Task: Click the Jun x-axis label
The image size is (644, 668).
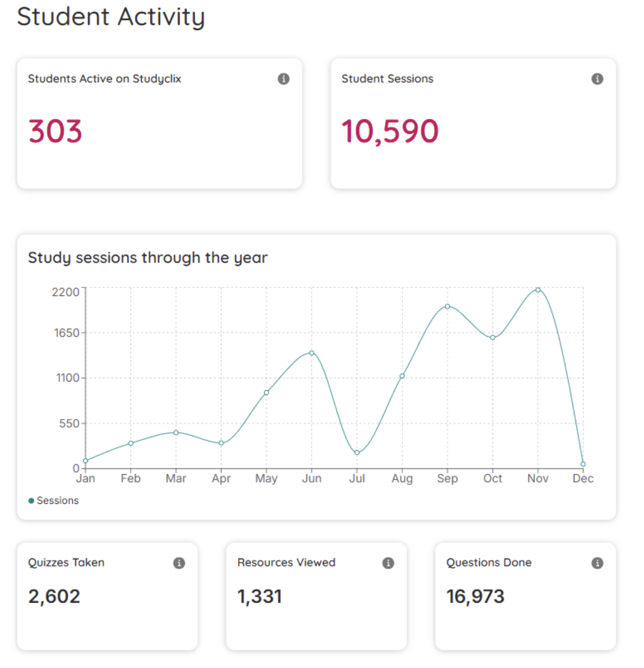Action: pos(312,479)
